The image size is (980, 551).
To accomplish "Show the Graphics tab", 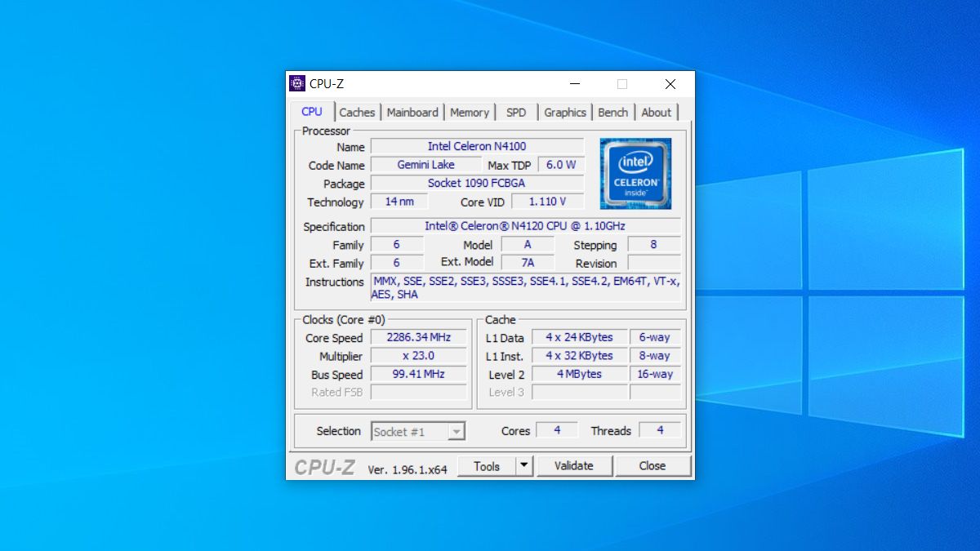I will tap(565, 113).
